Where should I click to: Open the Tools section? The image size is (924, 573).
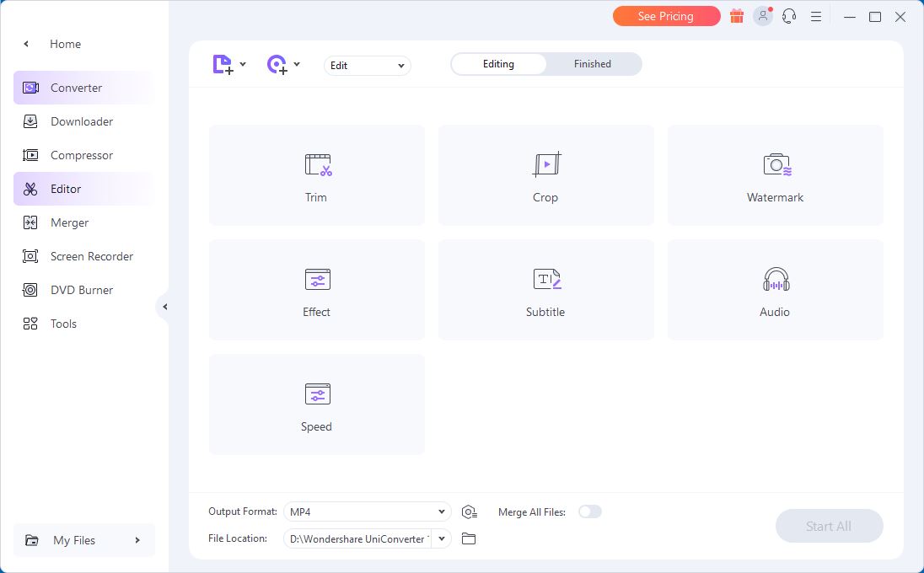click(x=83, y=324)
